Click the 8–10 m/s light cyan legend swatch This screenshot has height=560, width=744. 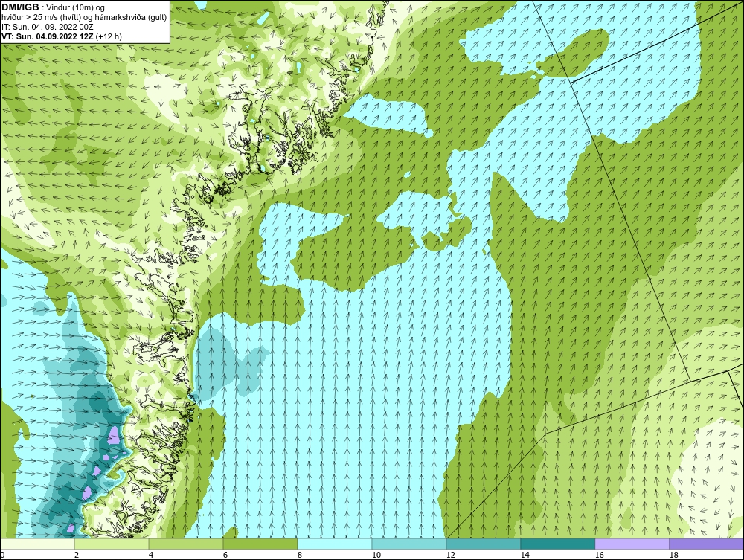pos(335,544)
